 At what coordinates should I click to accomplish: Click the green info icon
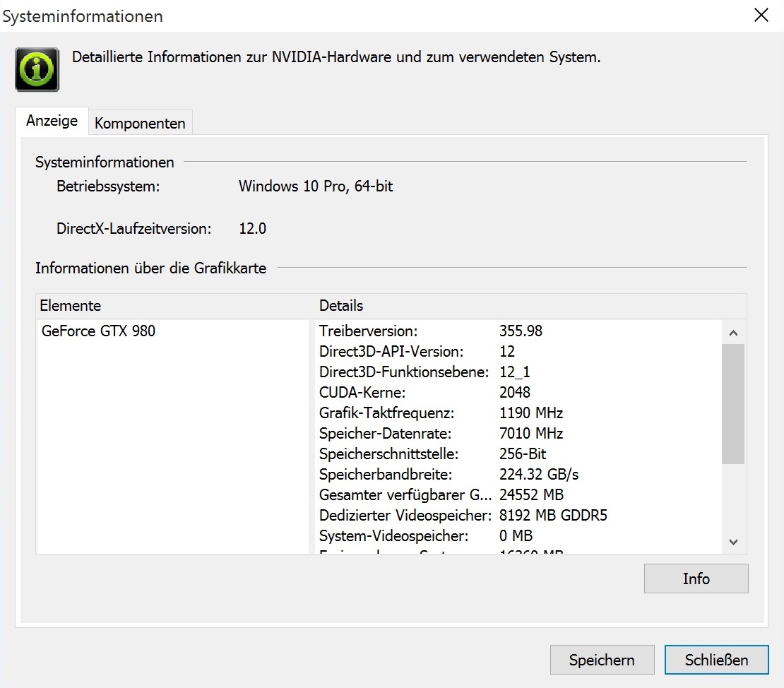click(37, 69)
